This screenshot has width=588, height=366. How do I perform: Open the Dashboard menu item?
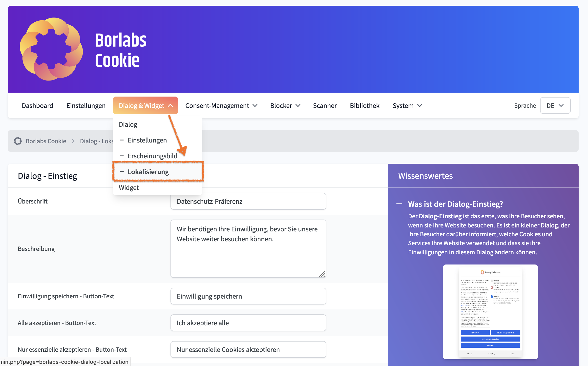pyautogui.click(x=37, y=106)
